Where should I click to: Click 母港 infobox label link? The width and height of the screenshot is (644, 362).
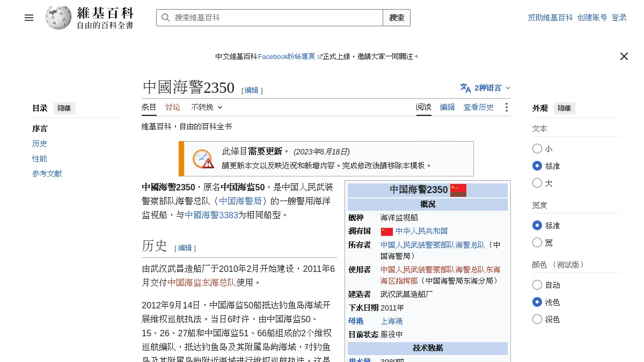(x=356, y=321)
